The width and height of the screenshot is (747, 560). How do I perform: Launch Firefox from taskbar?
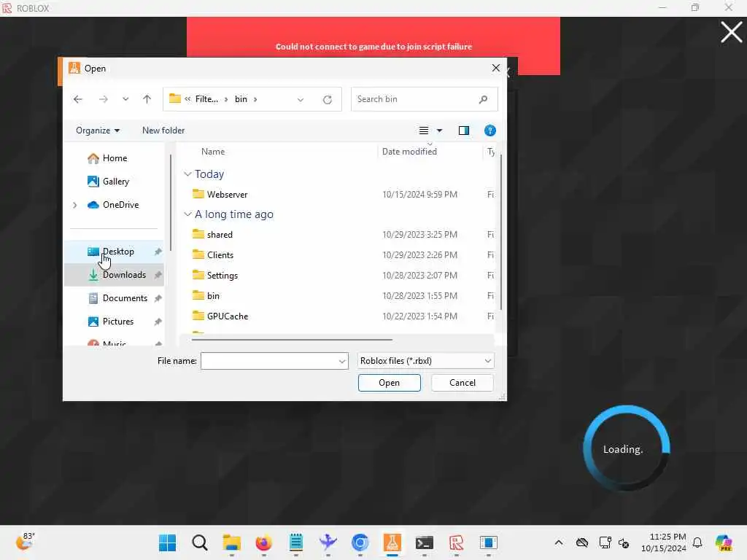263,542
